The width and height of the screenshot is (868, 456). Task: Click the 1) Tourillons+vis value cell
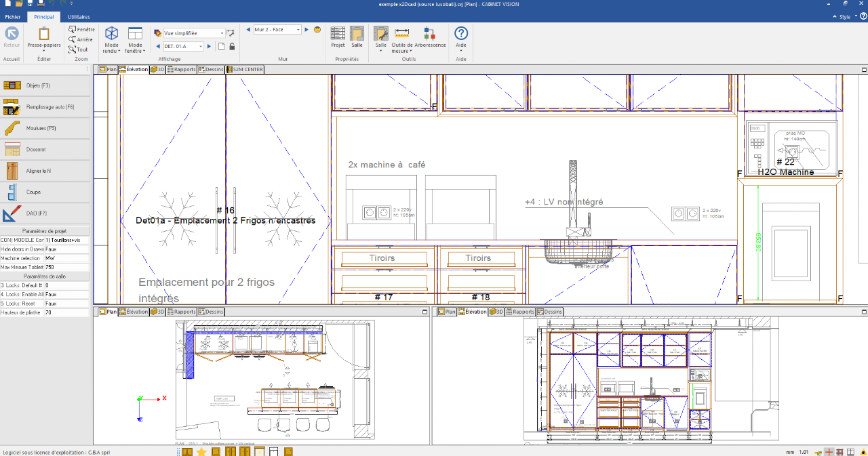click(67, 240)
